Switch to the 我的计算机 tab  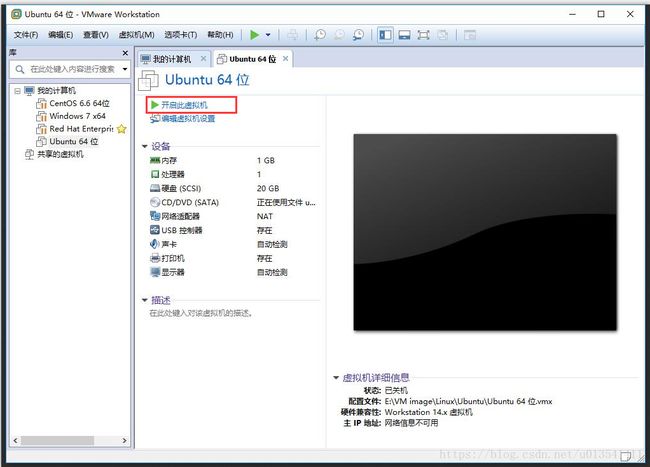pos(172,59)
